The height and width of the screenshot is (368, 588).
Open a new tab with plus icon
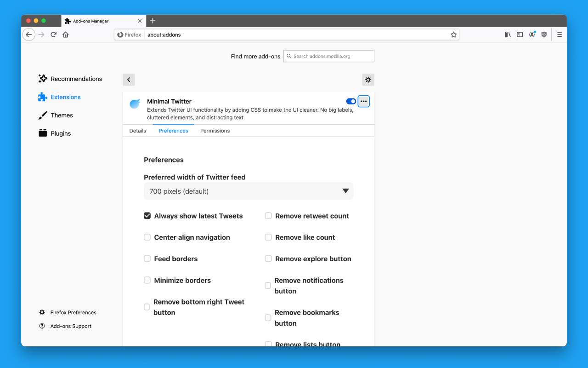[153, 21]
